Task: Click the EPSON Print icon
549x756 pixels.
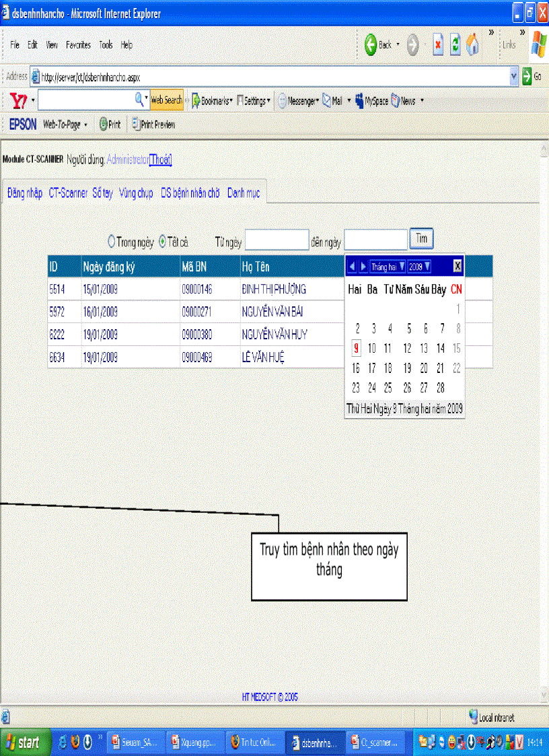Action: pyautogui.click(x=110, y=124)
